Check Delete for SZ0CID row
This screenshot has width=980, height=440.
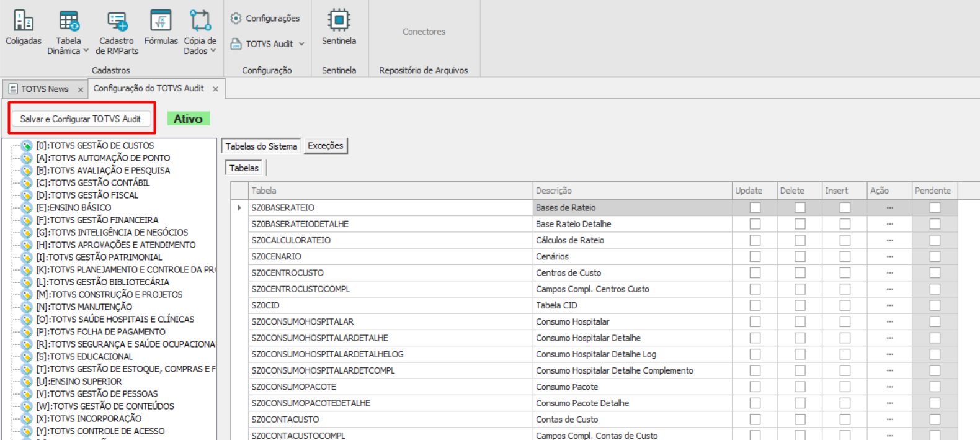[x=800, y=305]
